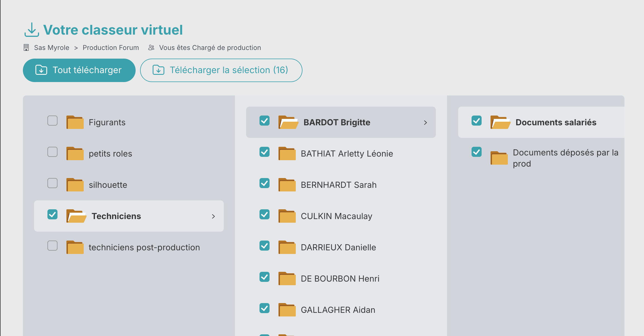Click the Figurants folder icon
Screen dimensions: 644x336
pyautogui.click(x=75, y=122)
